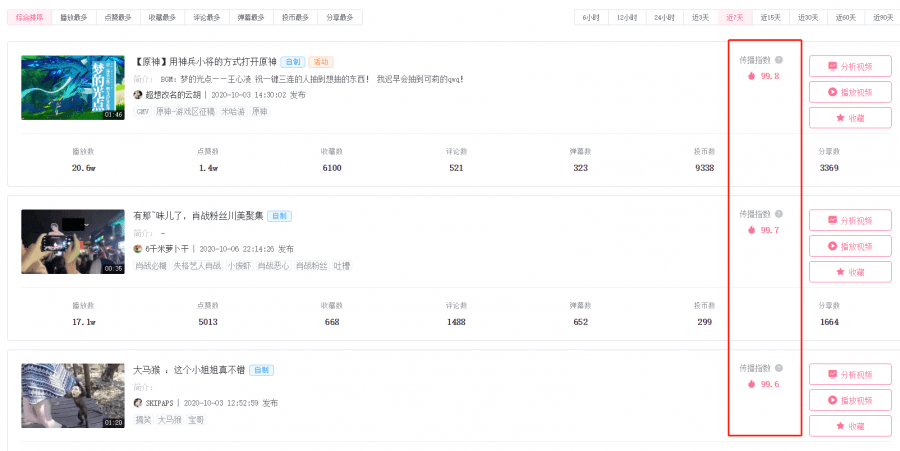Screen dimensions: 900x451
Task: Click the 搞笑 tag
Action: tap(143, 421)
